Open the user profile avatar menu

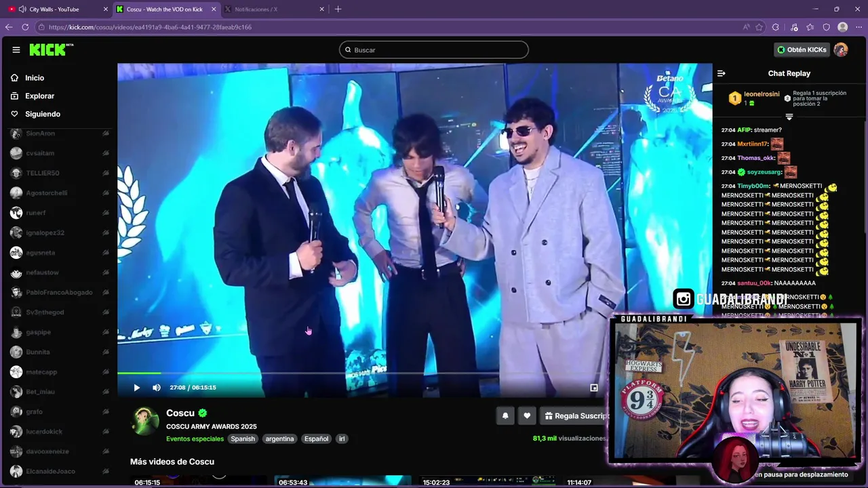pyautogui.click(x=841, y=49)
